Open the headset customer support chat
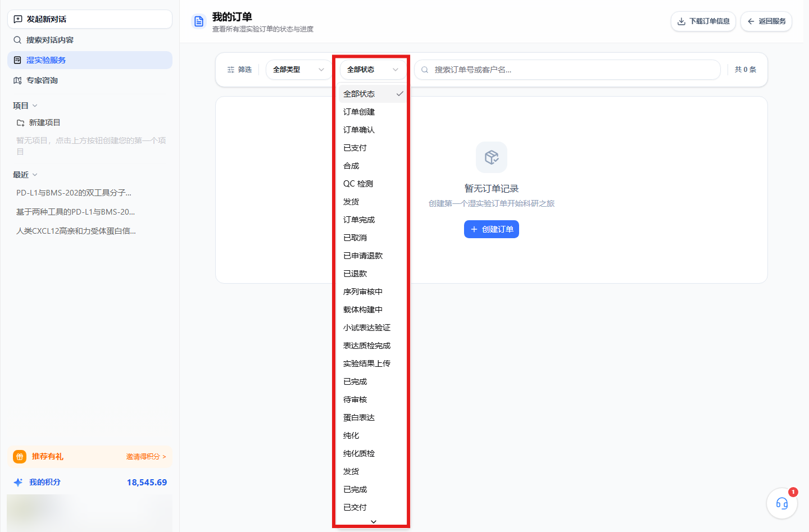The width and height of the screenshot is (809, 532). click(x=782, y=503)
